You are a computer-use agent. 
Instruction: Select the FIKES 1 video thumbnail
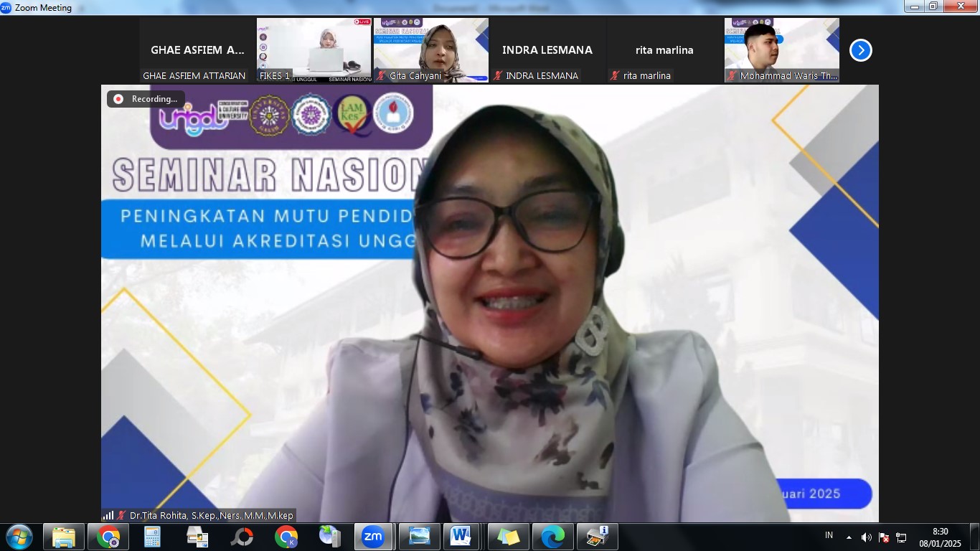click(314, 50)
